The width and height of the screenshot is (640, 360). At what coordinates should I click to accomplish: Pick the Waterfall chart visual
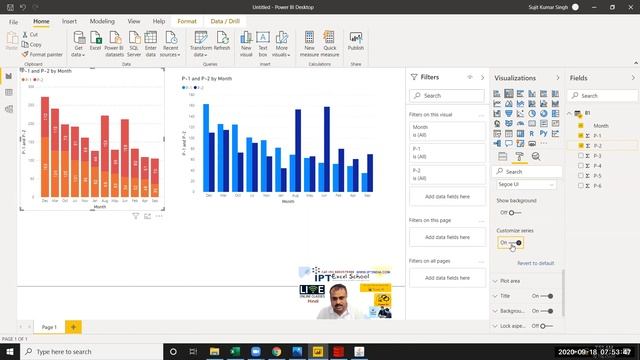click(497, 113)
